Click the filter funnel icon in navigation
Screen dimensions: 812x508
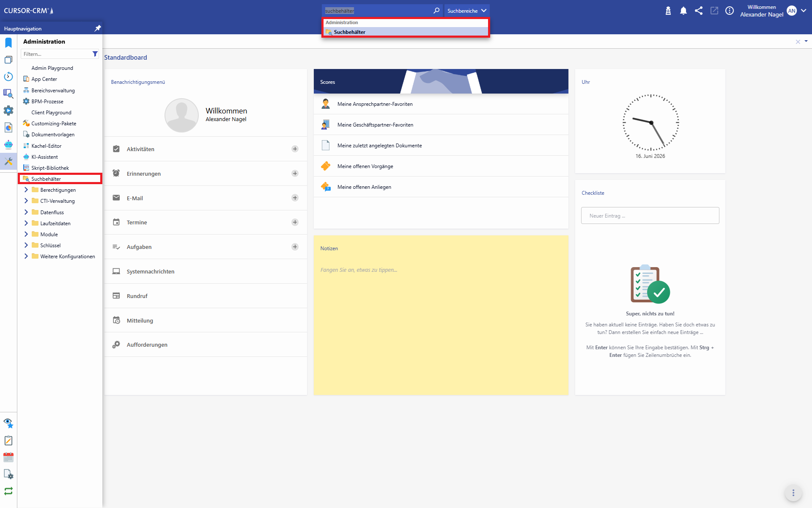coord(95,54)
